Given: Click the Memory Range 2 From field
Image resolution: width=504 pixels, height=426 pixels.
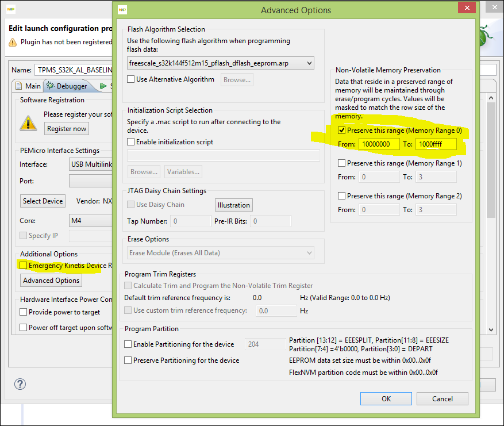Looking at the screenshot, I should (379, 210).
